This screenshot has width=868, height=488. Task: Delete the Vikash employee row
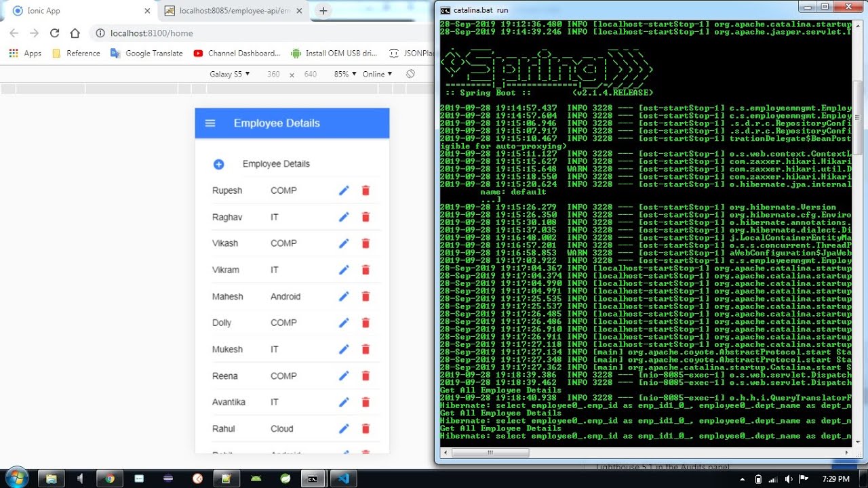(366, 243)
